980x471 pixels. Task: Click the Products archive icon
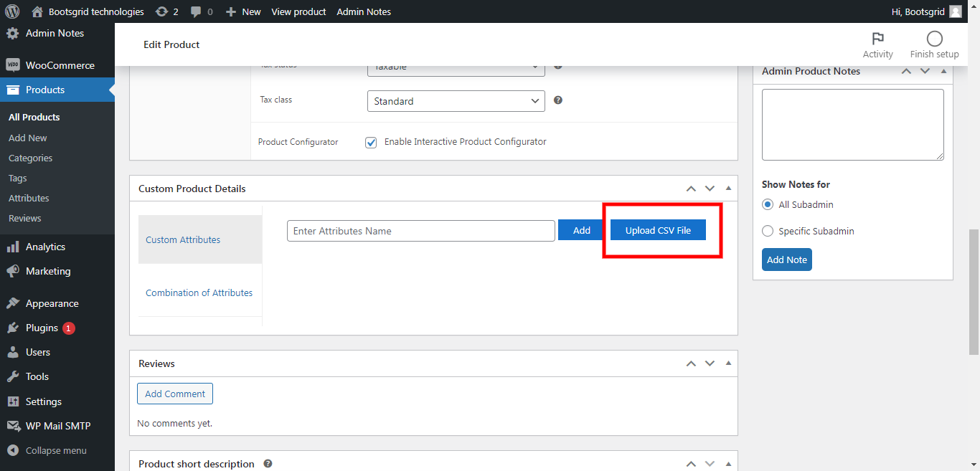pos(13,90)
